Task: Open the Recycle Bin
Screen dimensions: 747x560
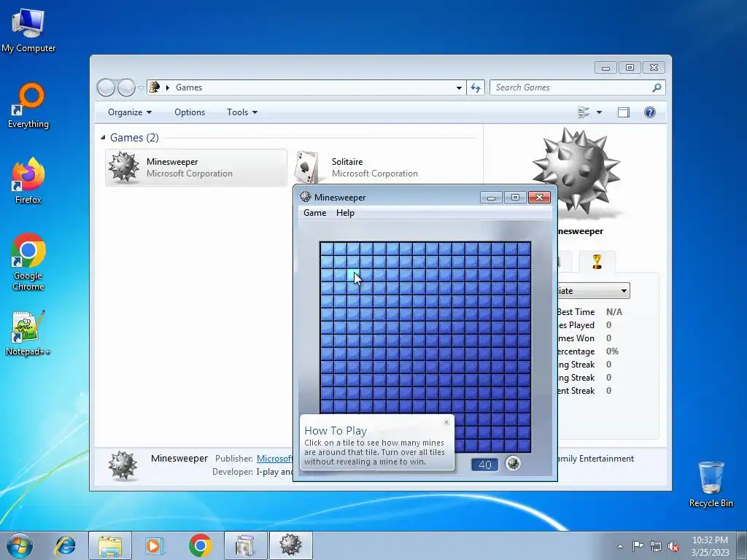Action: tap(711, 484)
